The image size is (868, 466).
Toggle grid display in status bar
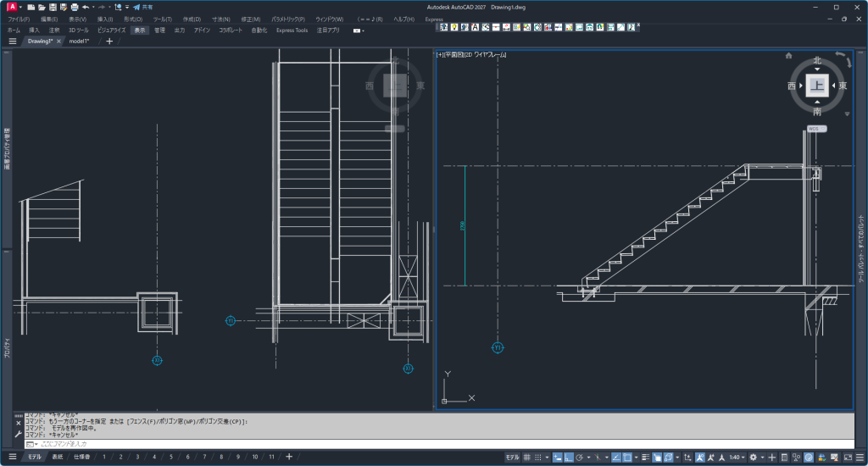click(526, 458)
